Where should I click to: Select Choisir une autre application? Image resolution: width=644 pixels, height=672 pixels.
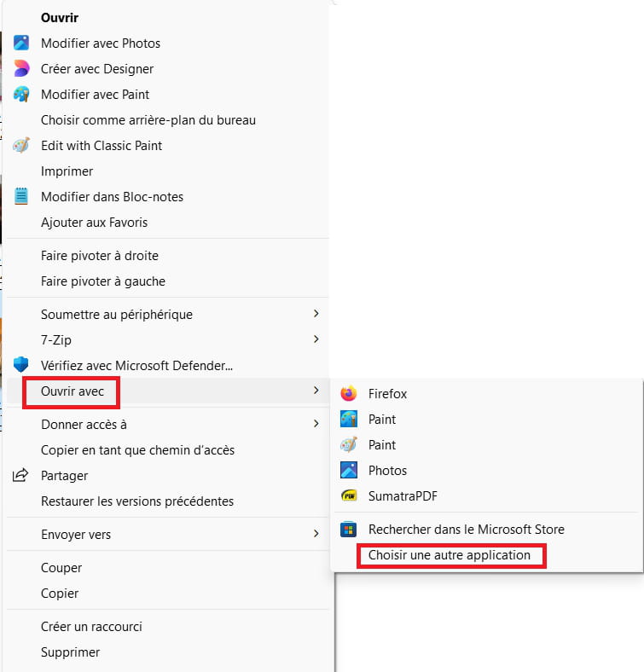pyautogui.click(x=450, y=555)
